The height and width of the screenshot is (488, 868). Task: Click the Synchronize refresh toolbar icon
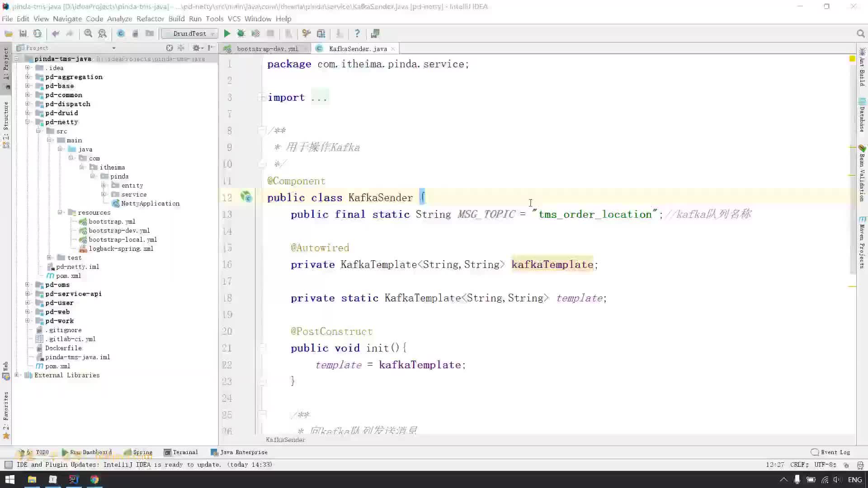38,33
